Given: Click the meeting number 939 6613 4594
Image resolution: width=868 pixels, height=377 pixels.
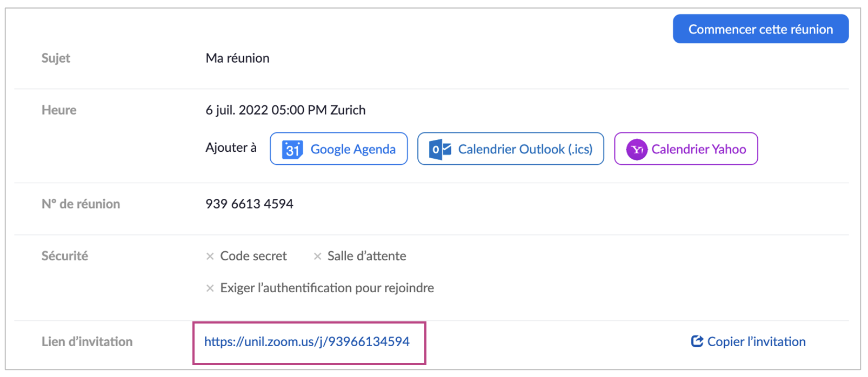Looking at the screenshot, I should click(249, 204).
